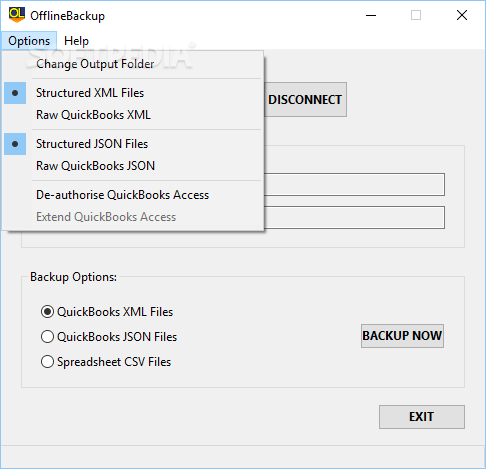Click the lower text field behind the menu
Image resolution: width=486 pixels, height=469 pixels.
pos(354,218)
